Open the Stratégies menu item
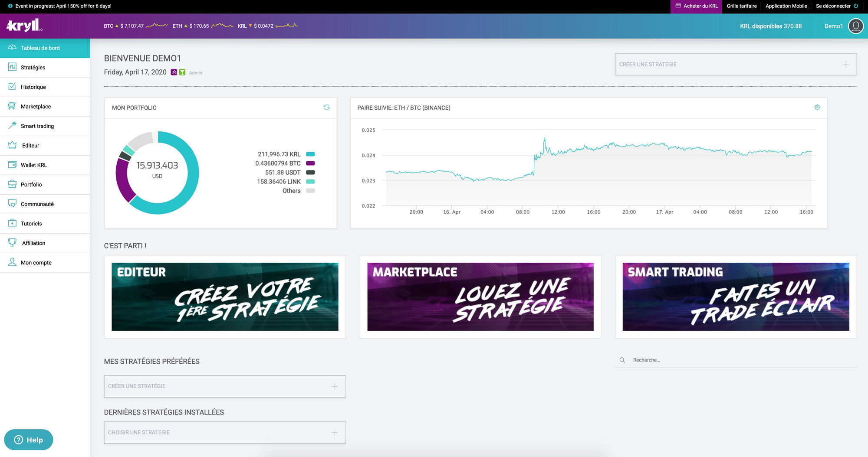Image resolution: width=868 pixels, height=457 pixels. [45, 68]
